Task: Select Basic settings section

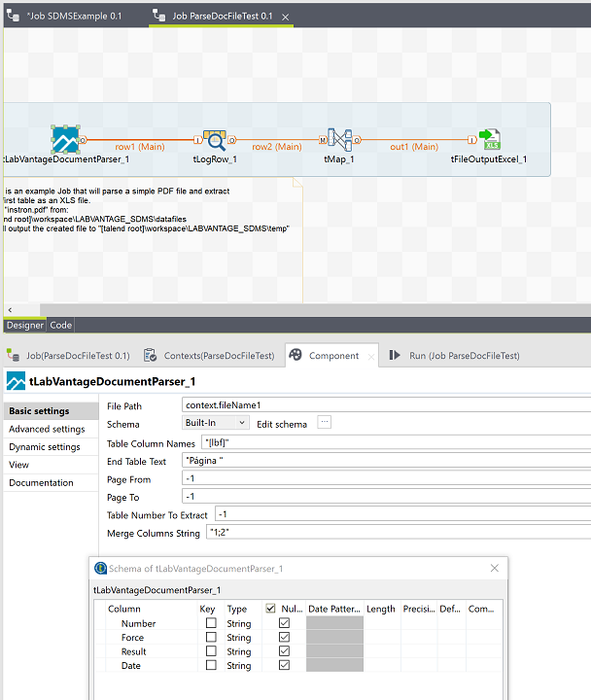Action: click(x=51, y=410)
